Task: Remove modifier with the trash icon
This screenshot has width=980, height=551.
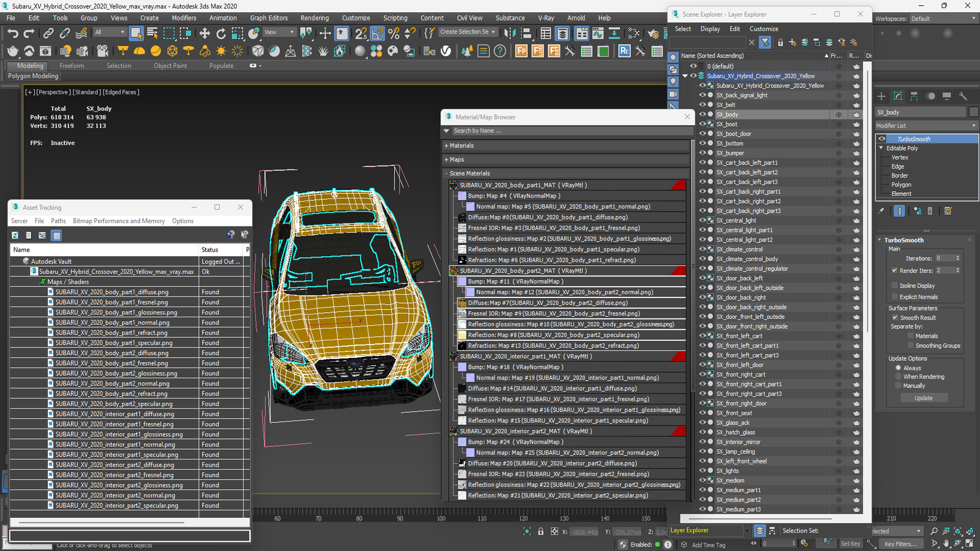Action: point(930,211)
